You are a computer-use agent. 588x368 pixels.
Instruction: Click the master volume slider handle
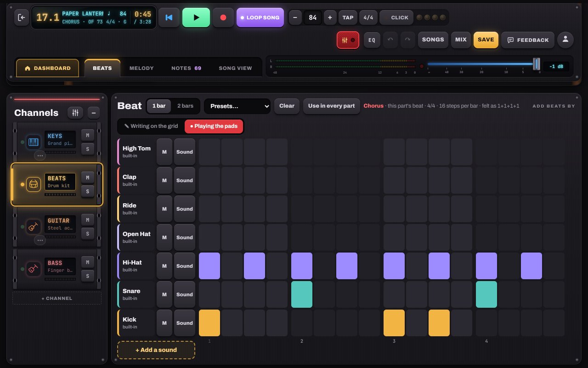point(536,64)
